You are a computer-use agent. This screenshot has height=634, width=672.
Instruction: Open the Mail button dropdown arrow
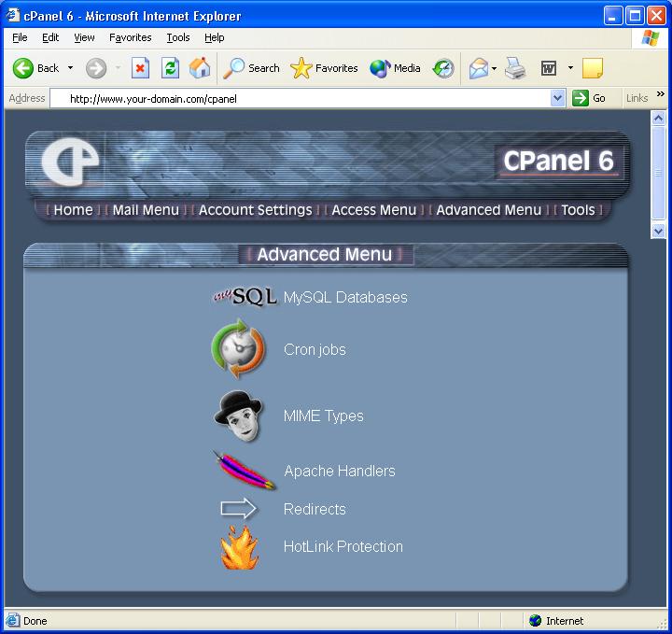coord(494,68)
